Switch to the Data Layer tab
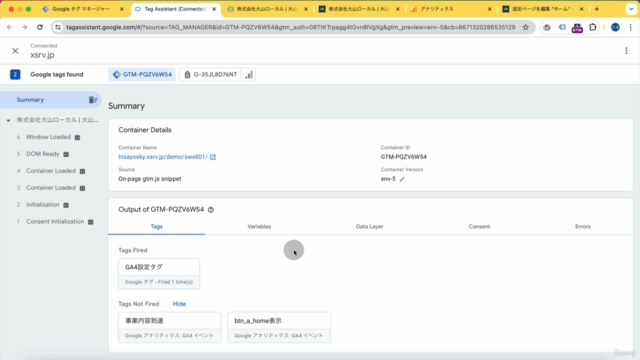This screenshot has height=360, width=640. pyautogui.click(x=369, y=227)
